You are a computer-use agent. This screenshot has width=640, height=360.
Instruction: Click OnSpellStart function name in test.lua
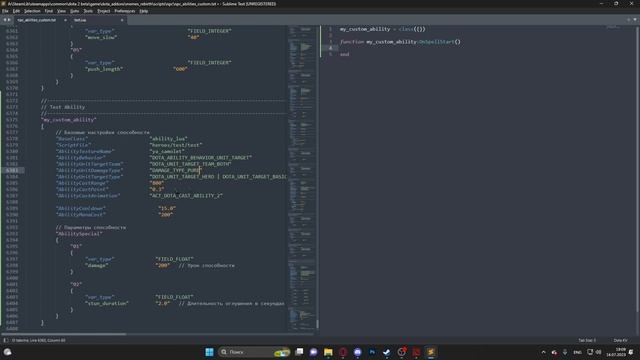coord(436,42)
